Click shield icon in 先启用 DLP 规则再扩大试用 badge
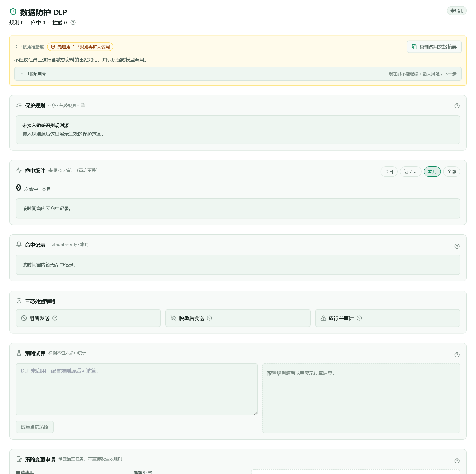Viewport: 476px width, 474px height. pyautogui.click(x=53, y=47)
